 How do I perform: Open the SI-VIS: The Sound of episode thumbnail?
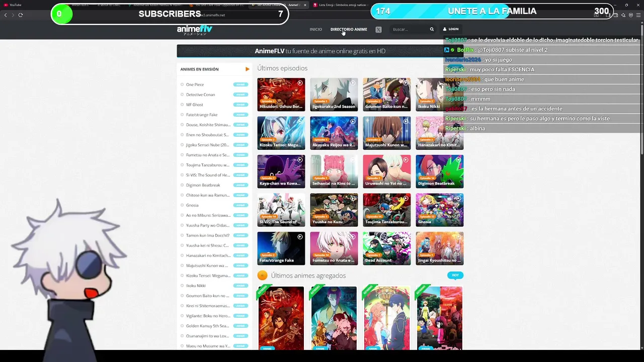click(281, 210)
